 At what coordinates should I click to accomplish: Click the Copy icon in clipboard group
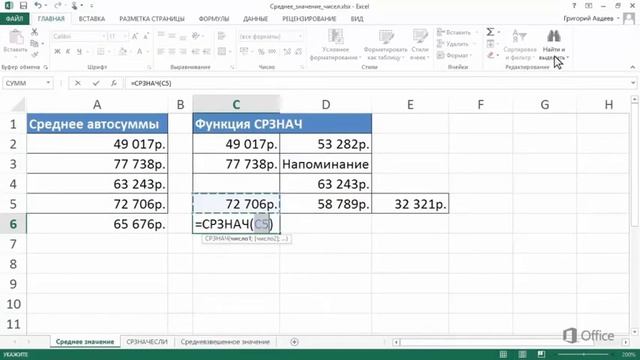click(34, 43)
